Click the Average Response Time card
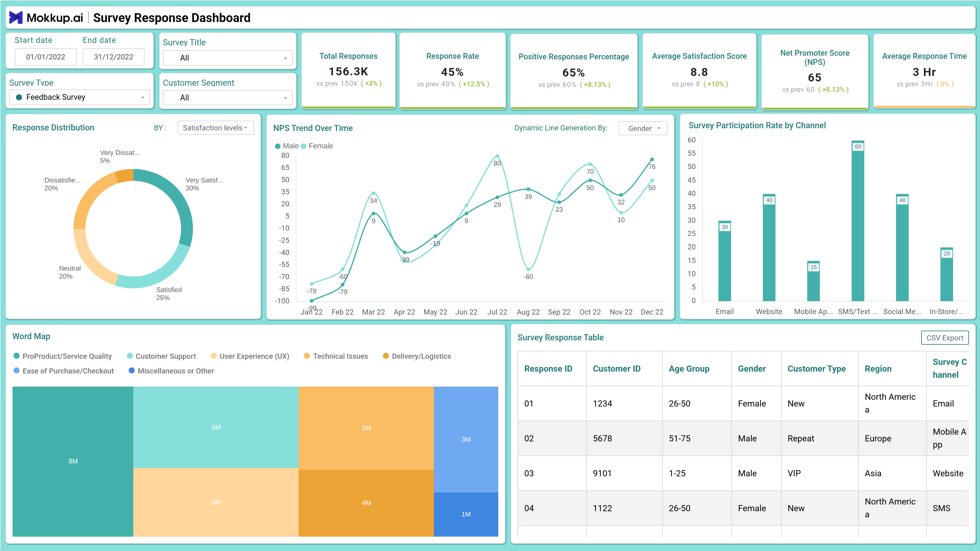The width and height of the screenshot is (980, 551). (x=924, y=71)
